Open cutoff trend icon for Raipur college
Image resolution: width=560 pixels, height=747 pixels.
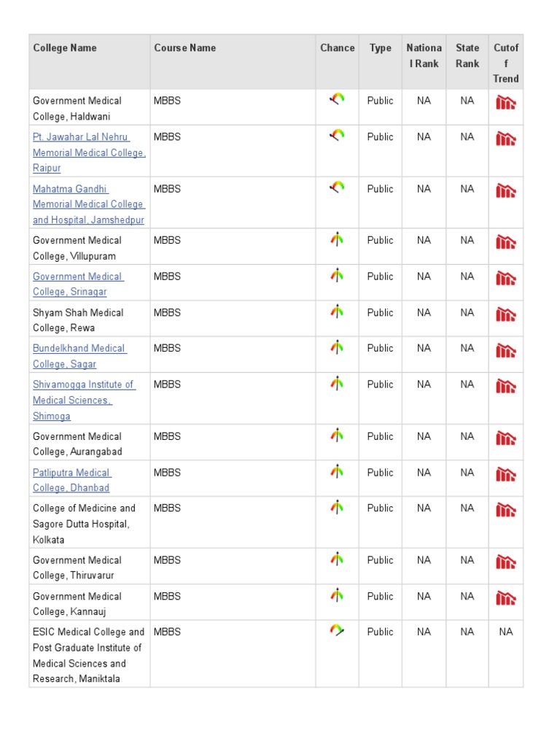pos(506,139)
